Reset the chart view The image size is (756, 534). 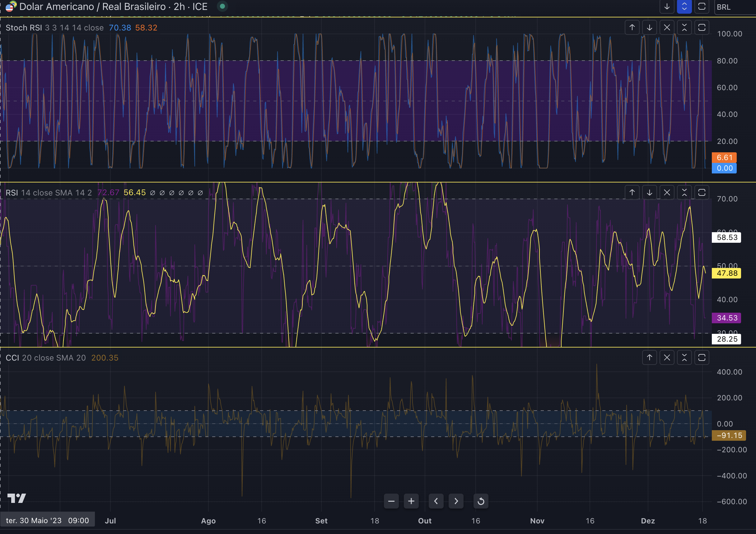481,501
